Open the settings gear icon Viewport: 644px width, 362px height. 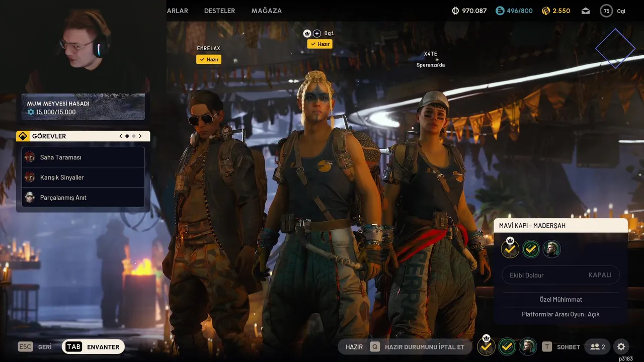coord(621,347)
